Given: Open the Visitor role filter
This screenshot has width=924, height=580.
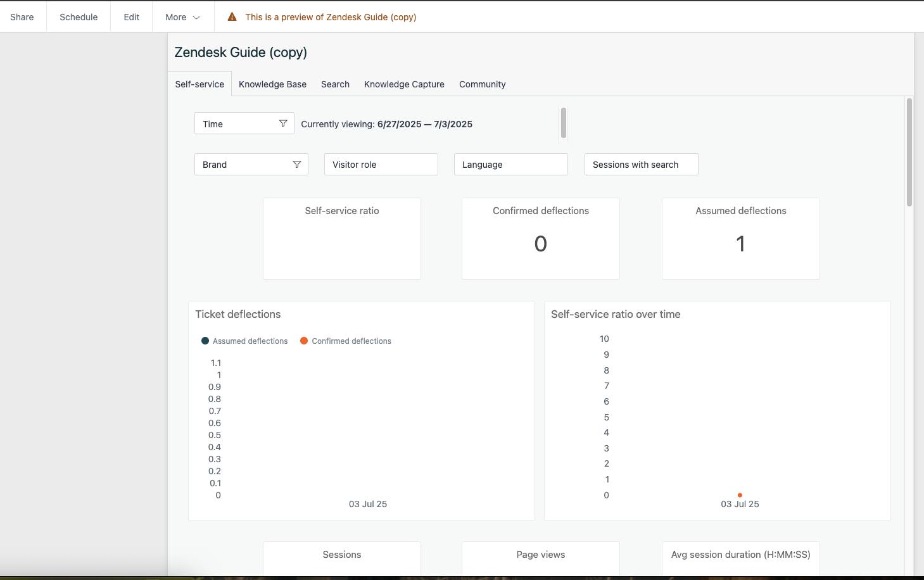Looking at the screenshot, I should 381,165.
